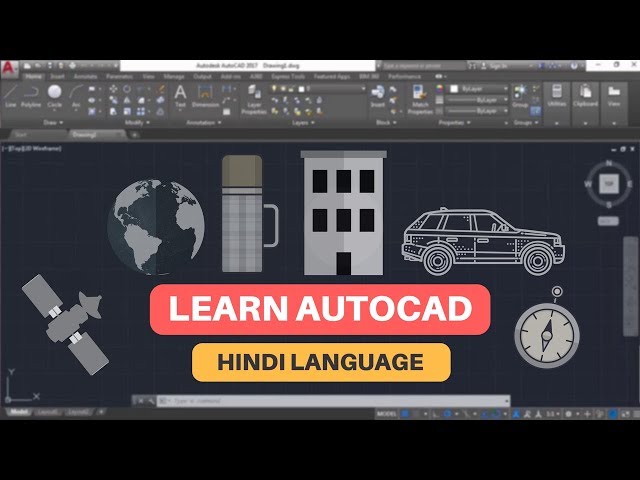Click the Erase tool in Modify panel
The height and width of the screenshot is (480, 640).
[161, 89]
